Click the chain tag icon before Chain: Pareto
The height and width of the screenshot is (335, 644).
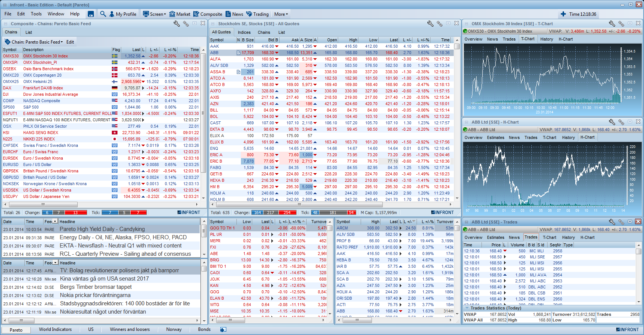(7, 42)
